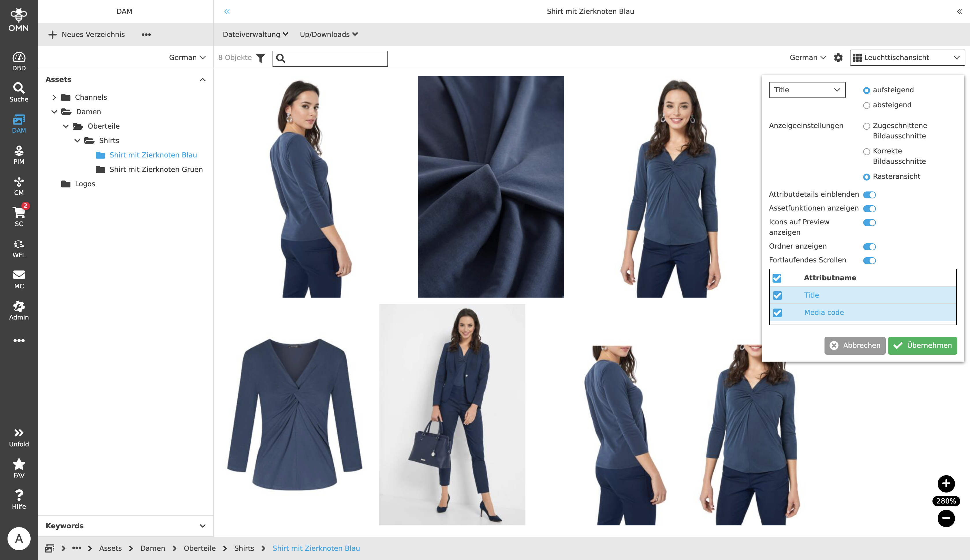
Task: Open FAV favorites star
Action: tap(19, 468)
